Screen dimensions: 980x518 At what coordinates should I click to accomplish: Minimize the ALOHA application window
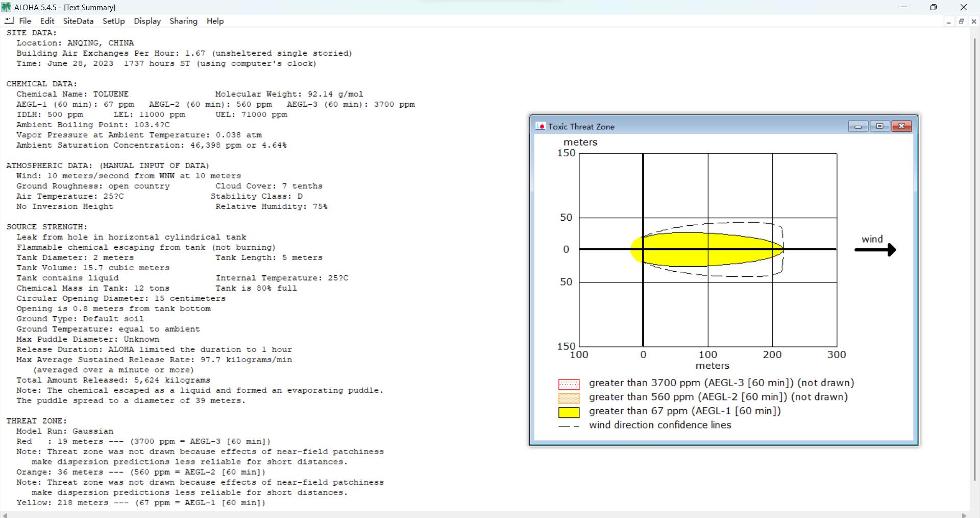tap(904, 7)
